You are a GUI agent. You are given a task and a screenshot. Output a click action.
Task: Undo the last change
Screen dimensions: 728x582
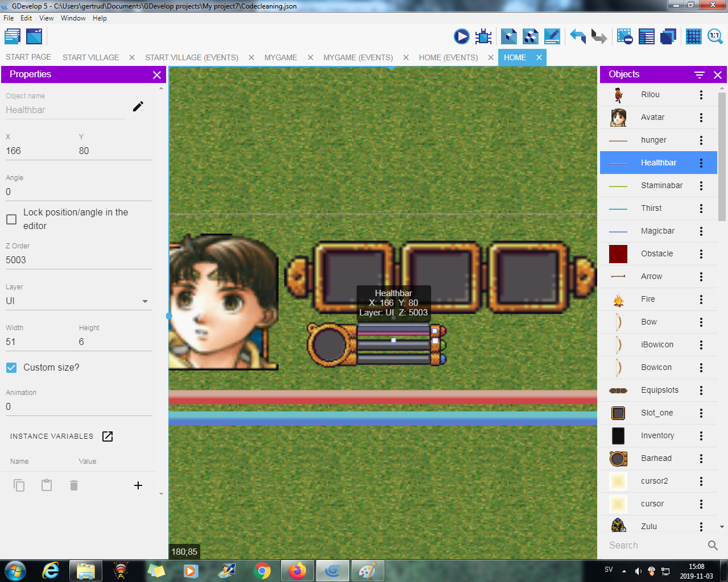click(x=578, y=37)
